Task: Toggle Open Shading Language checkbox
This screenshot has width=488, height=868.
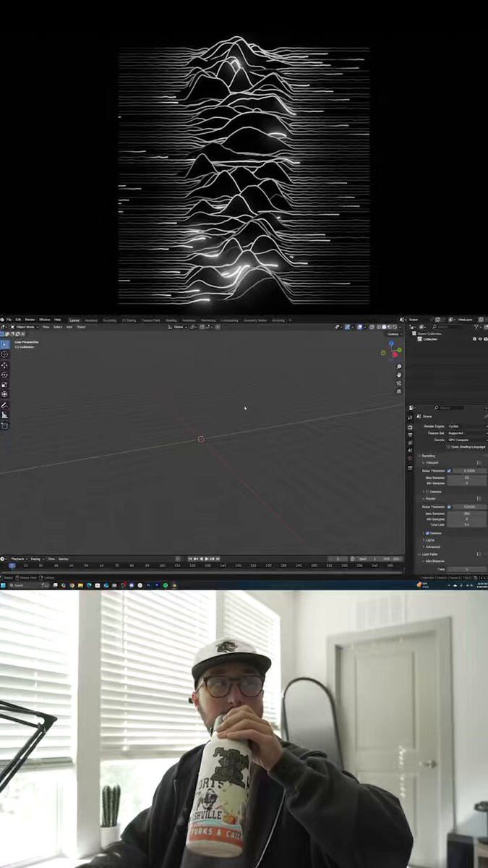Action: pyautogui.click(x=448, y=447)
